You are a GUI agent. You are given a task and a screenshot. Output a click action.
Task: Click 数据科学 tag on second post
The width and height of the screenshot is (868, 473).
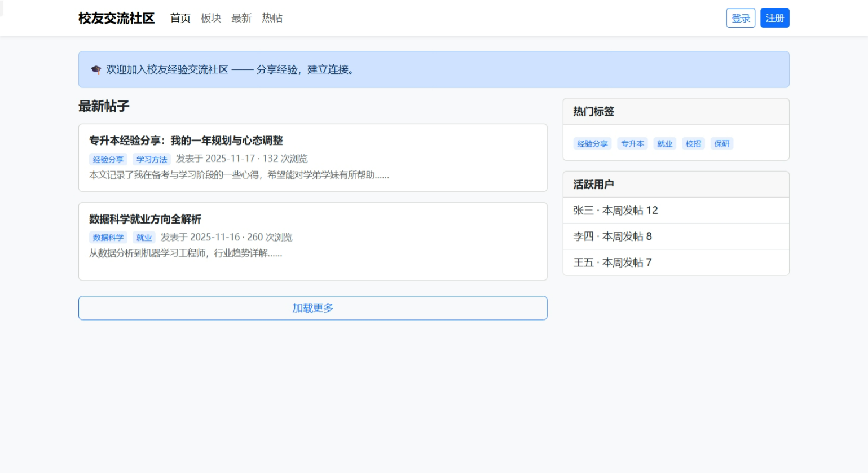[x=108, y=238]
